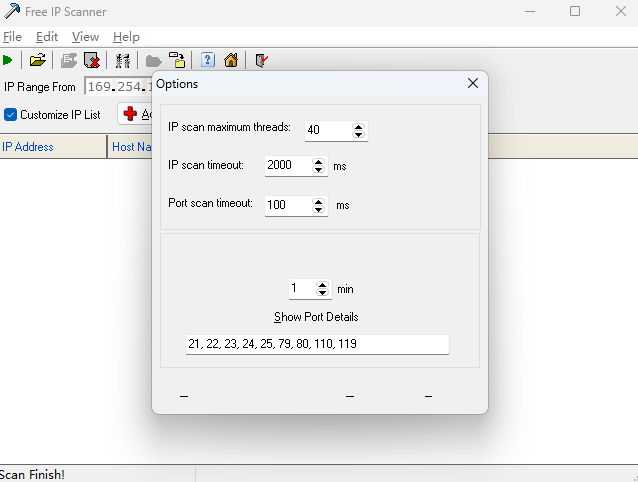
Task: Start scanning with the green play icon
Action: (8, 61)
